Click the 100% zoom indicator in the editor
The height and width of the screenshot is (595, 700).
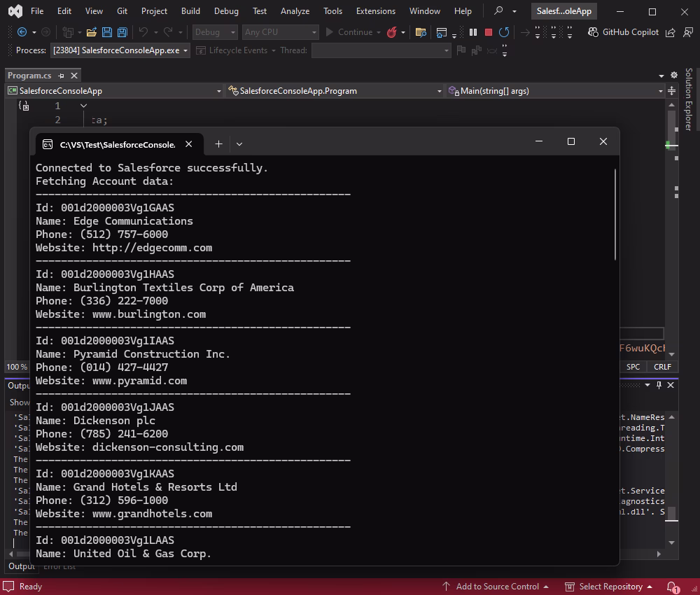pyautogui.click(x=15, y=367)
